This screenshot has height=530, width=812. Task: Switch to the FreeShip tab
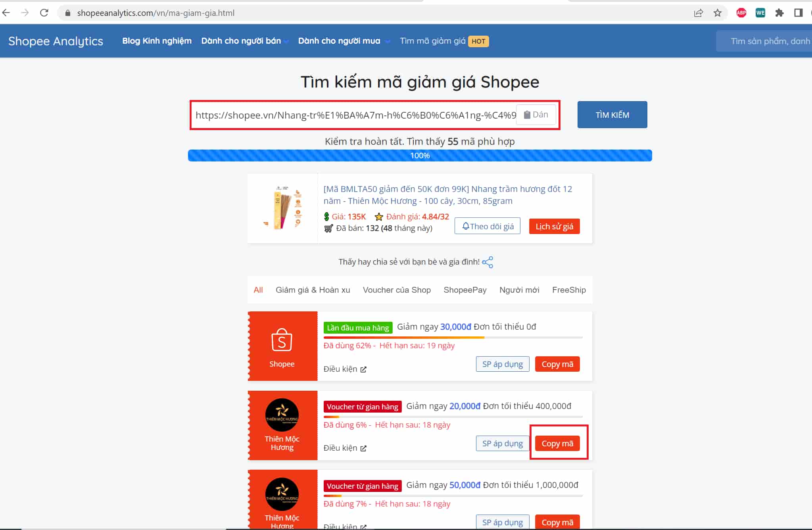click(568, 290)
